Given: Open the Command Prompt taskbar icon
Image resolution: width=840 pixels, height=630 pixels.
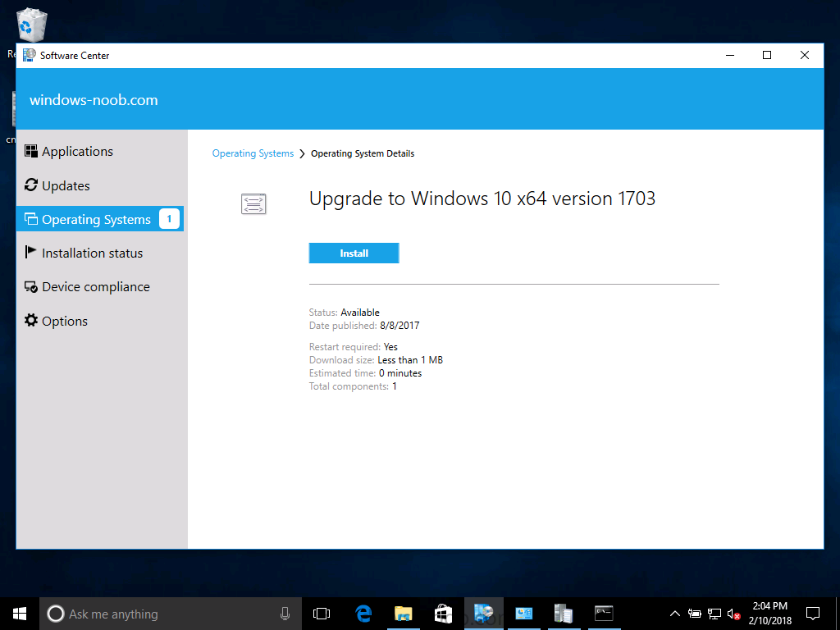Looking at the screenshot, I should (604, 614).
